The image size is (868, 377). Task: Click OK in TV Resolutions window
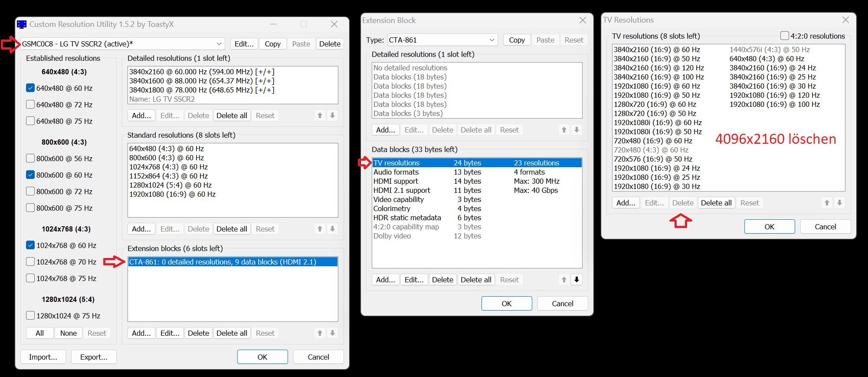[x=770, y=227]
